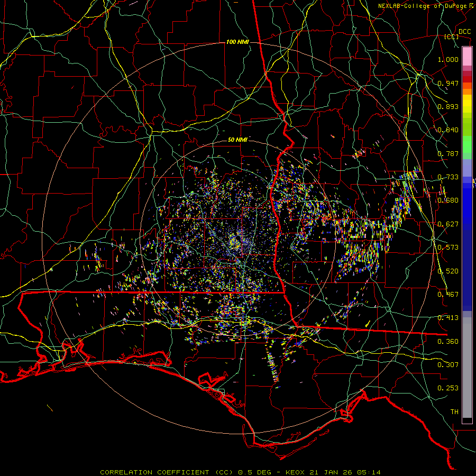
Task: Select the 1.000 legend value
Action: pos(448,59)
